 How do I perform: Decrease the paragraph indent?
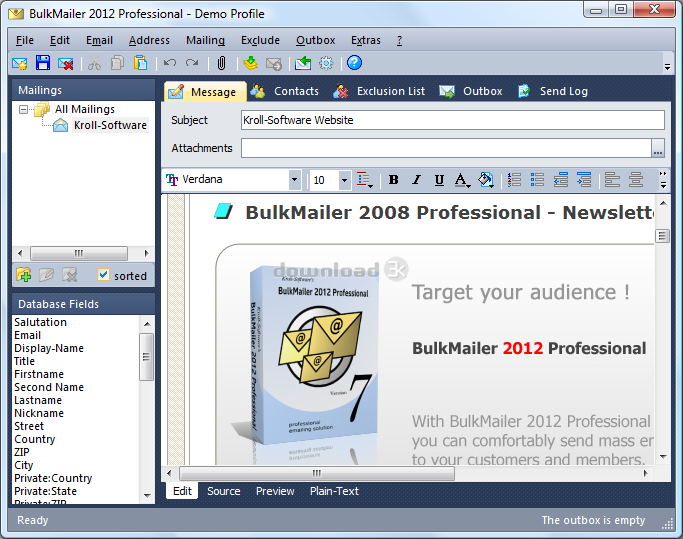click(x=561, y=180)
